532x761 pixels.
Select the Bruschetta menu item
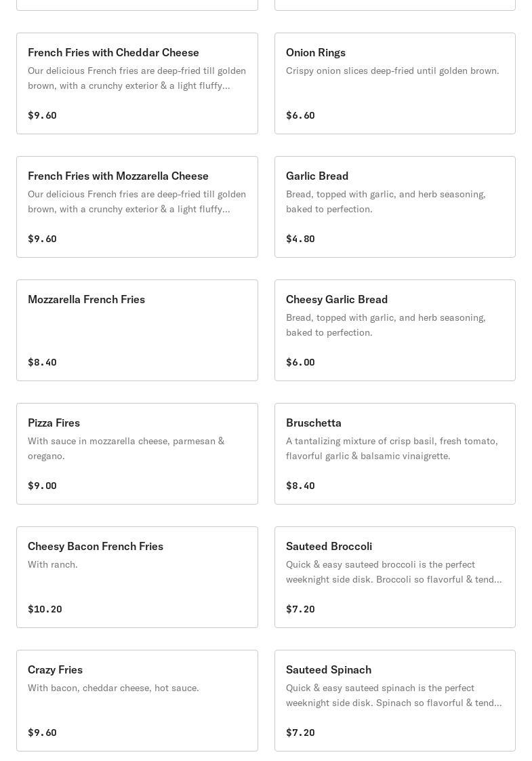[x=394, y=454]
